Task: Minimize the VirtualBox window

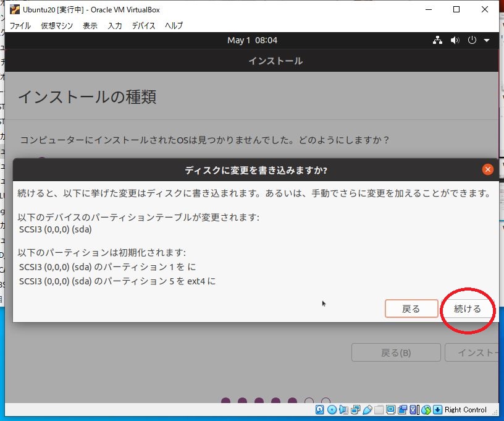Action: click(429, 9)
